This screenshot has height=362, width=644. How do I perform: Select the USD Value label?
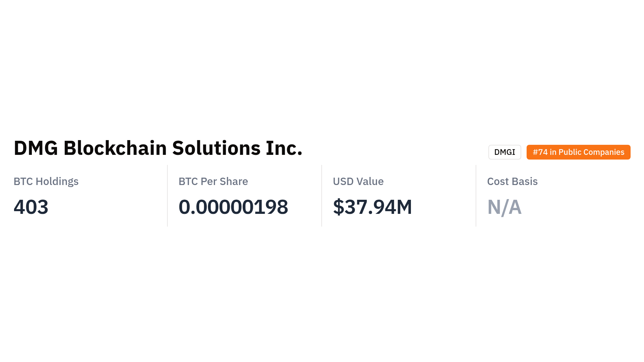pyautogui.click(x=358, y=181)
